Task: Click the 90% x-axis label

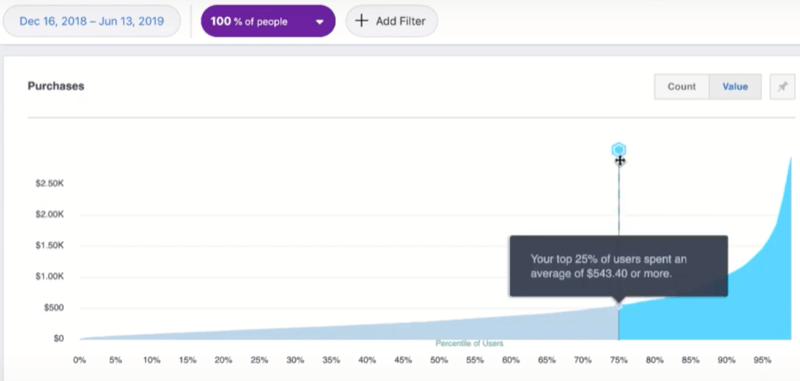Action: point(727,360)
